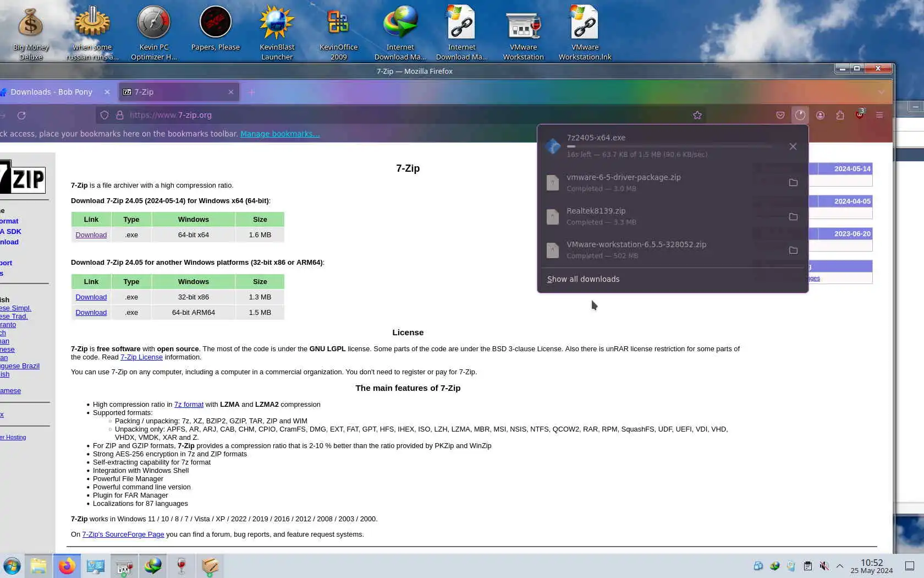
Task: Toggle the Firefox downloads panel button
Action: click(x=800, y=115)
